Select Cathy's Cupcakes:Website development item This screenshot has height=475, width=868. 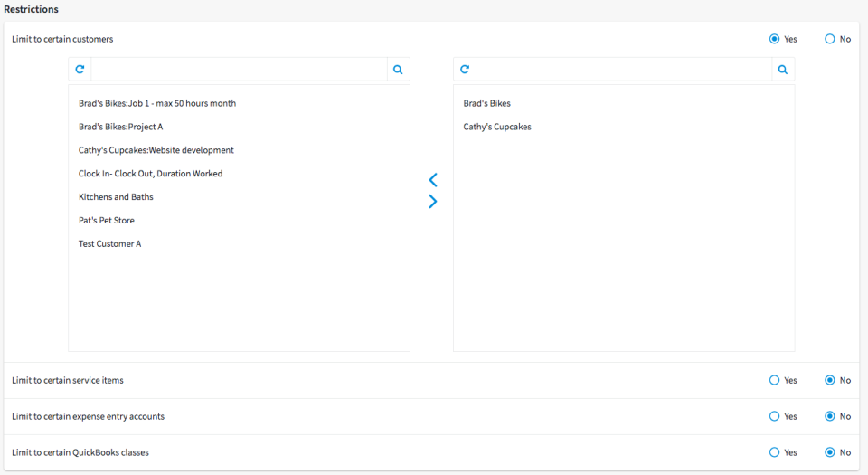coord(156,150)
